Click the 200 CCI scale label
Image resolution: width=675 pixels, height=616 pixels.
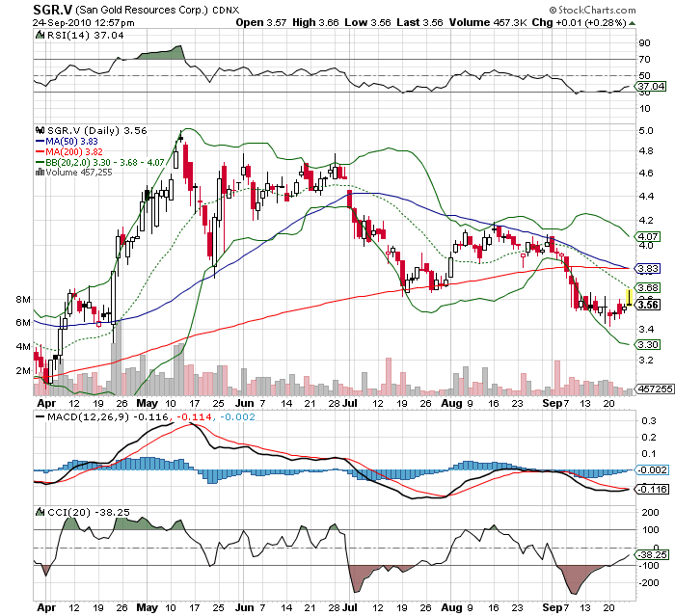(650, 512)
